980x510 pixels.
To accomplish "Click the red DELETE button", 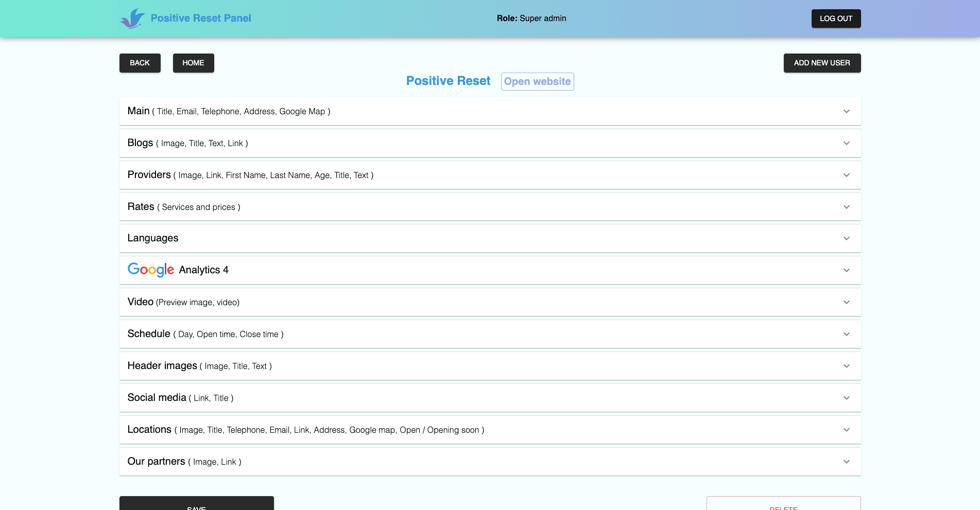I will click(784, 503).
